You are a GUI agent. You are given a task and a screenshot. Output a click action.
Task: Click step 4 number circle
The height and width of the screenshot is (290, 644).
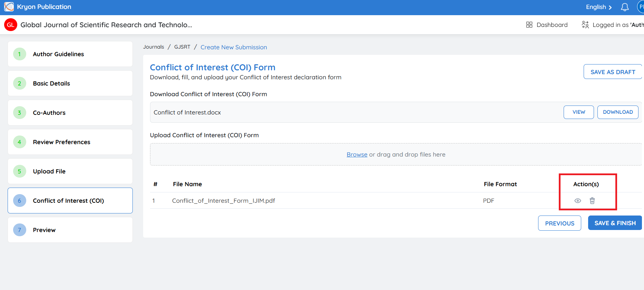click(x=20, y=142)
